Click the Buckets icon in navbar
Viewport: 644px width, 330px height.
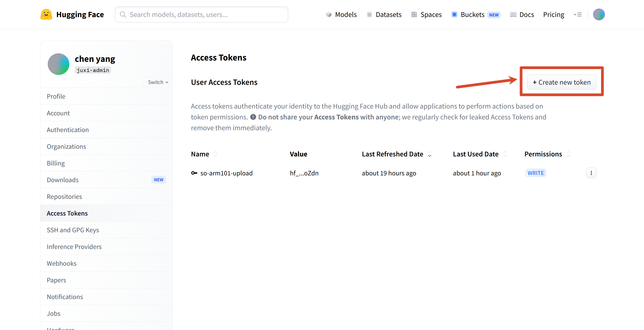coord(454,14)
